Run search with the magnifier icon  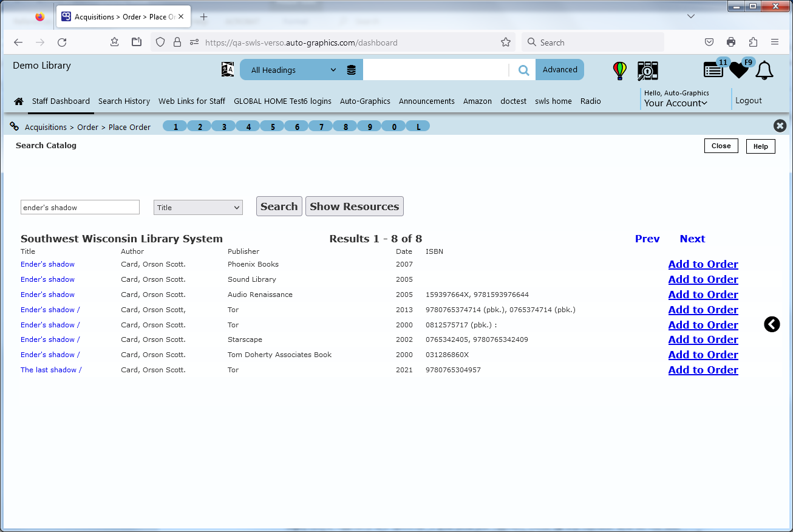[x=523, y=70]
